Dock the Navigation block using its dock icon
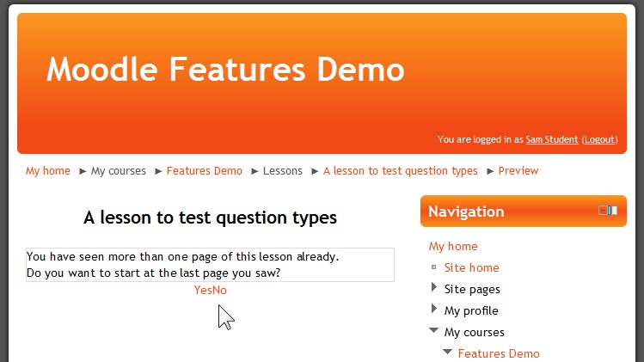This screenshot has height=362, width=644. (x=612, y=211)
